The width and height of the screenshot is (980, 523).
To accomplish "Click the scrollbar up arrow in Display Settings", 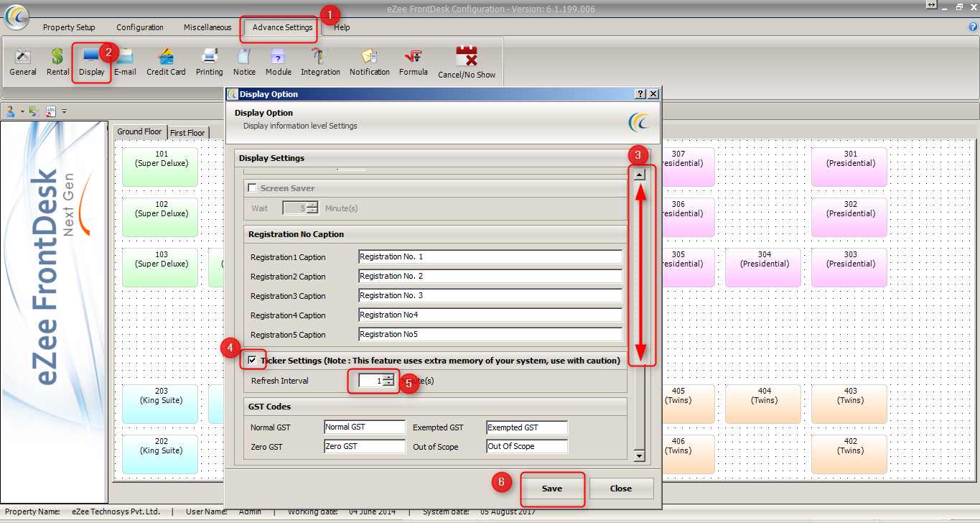I will pos(639,174).
